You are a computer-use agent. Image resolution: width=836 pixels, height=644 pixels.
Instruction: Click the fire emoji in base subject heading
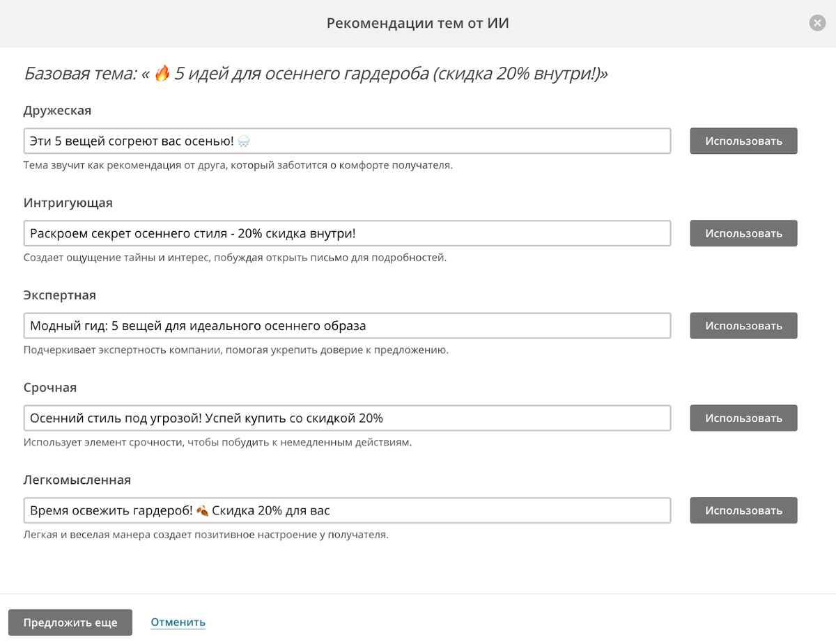coord(162,74)
